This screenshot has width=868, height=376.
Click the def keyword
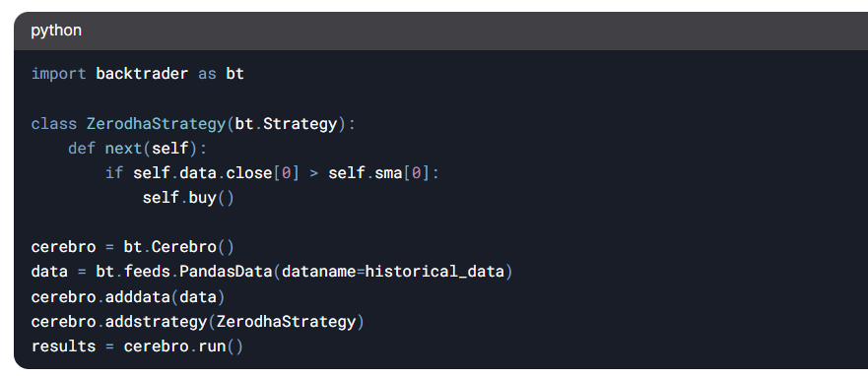point(82,149)
